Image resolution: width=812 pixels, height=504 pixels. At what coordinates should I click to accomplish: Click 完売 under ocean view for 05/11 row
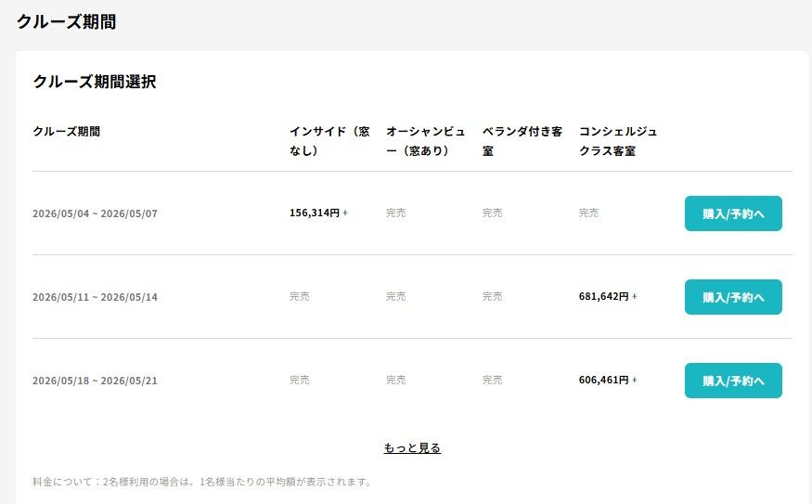[x=395, y=296]
